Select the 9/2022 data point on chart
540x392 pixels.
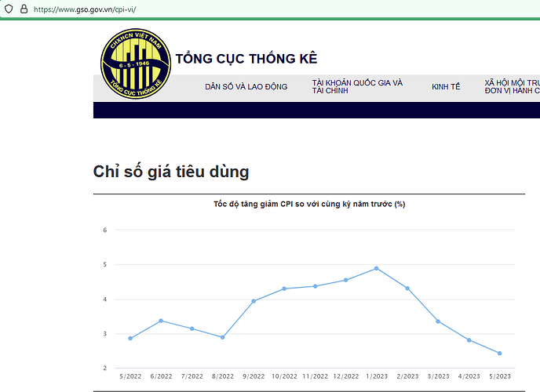(x=254, y=301)
